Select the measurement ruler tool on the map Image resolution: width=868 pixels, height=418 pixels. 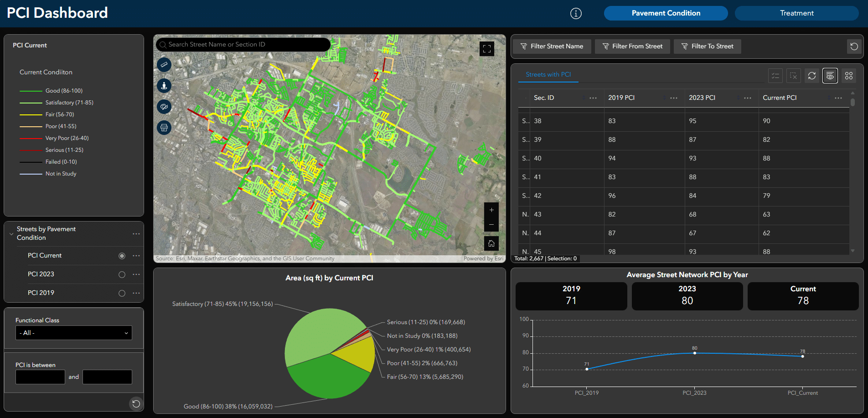(164, 65)
